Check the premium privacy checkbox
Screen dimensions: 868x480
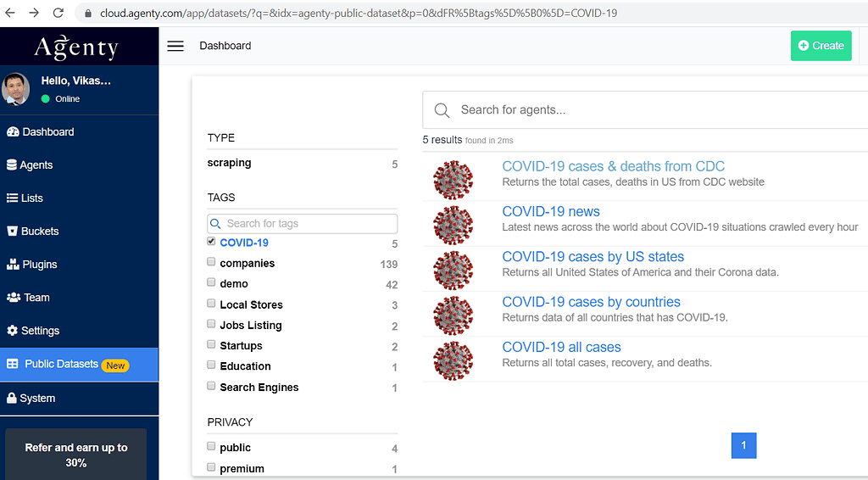pyautogui.click(x=211, y=466)
